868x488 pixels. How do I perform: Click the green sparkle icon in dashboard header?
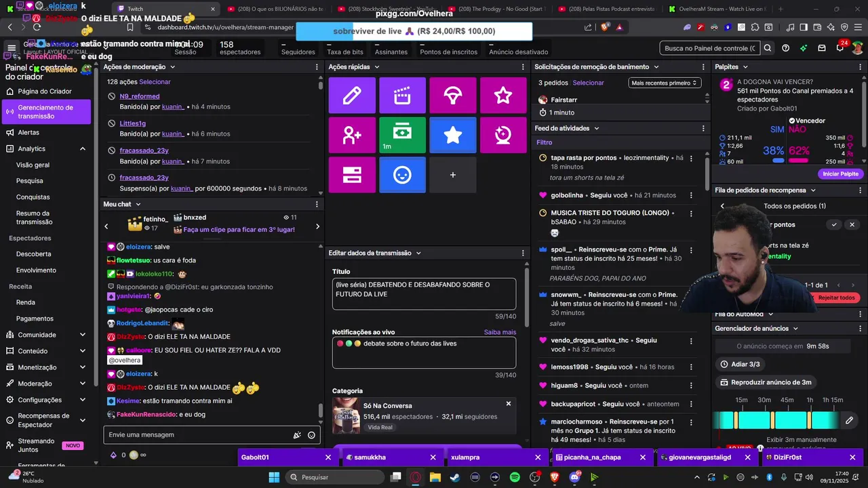click(x=804, y=48)
